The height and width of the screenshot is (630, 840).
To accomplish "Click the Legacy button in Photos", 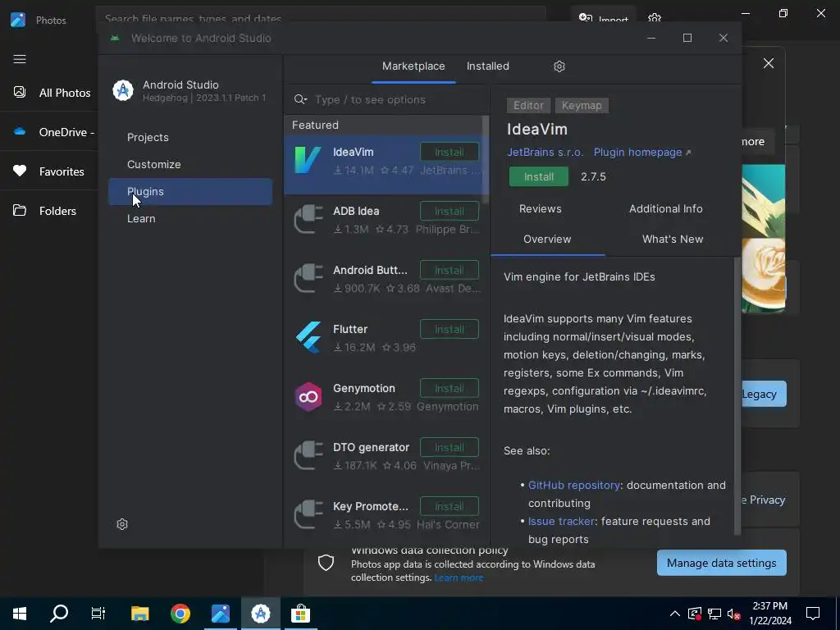I will click(x=764, y=394).
